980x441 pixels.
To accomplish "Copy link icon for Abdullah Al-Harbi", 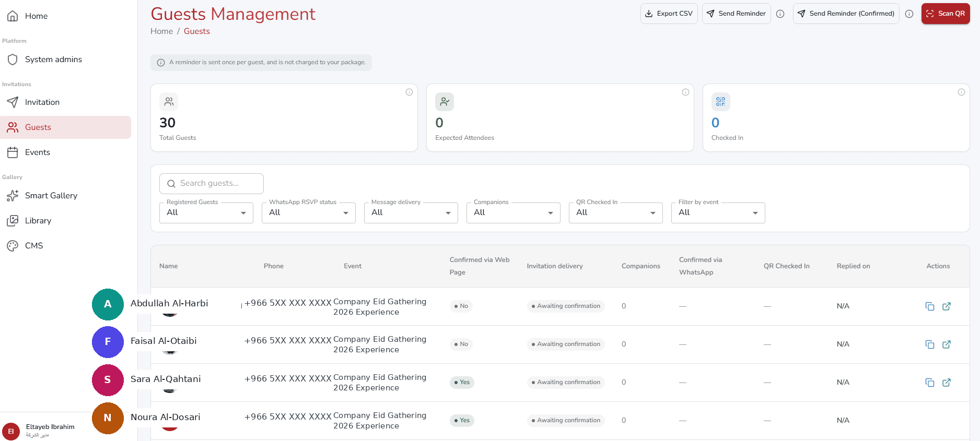I will coord(930,306).
